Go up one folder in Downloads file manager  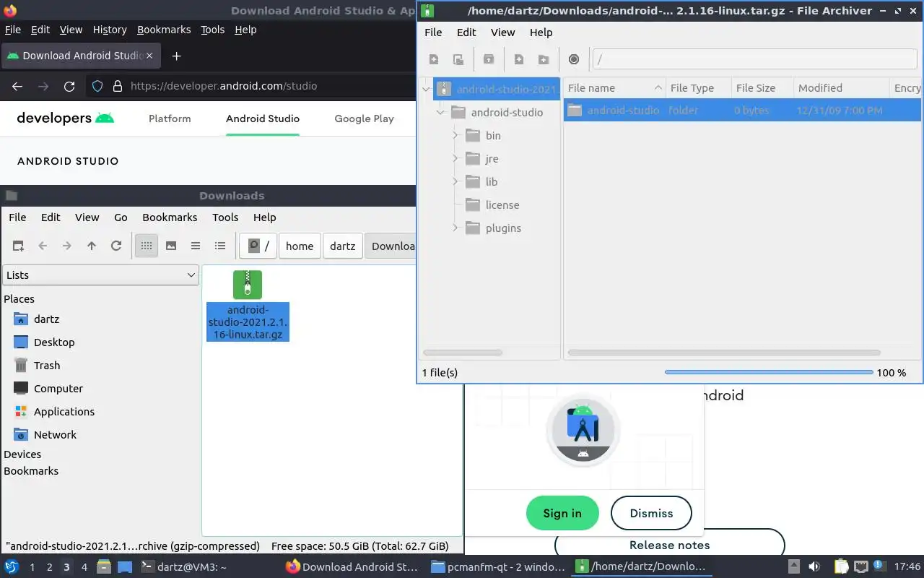click(x=92, y=246)
